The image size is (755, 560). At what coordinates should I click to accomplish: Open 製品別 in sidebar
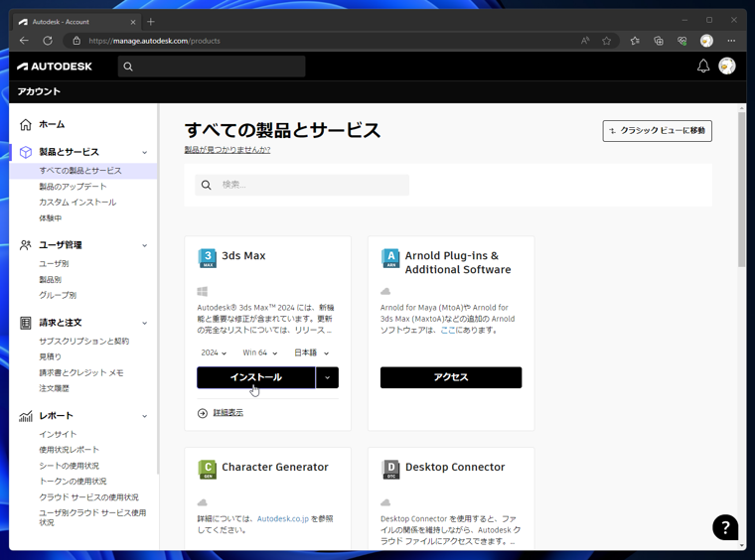point(50,280)
